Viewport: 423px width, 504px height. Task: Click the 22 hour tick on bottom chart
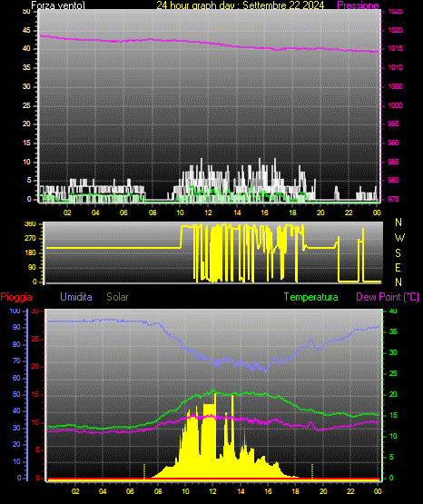point(350,491)
